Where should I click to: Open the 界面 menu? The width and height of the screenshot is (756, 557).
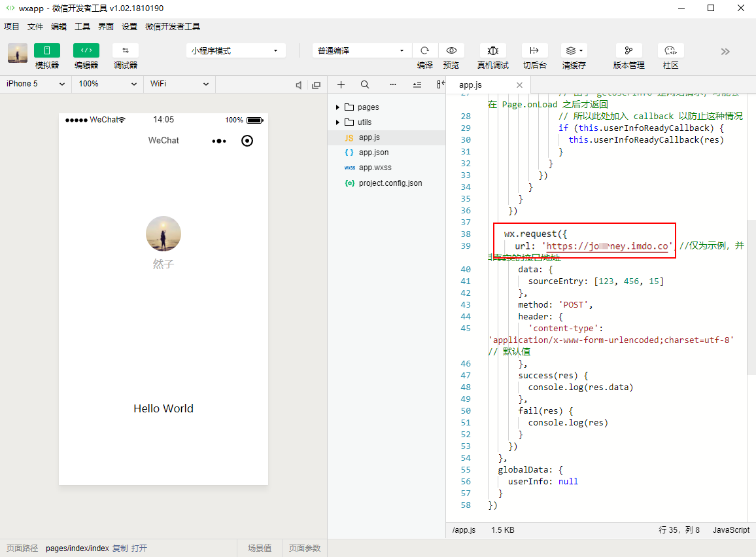(x=106, y=27)
